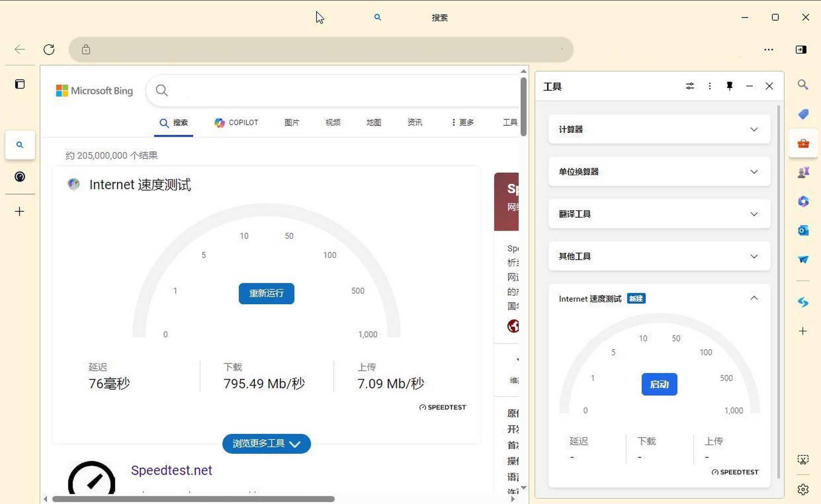Open the blue swirl app icon in sidebar
This screenshot has width=821, height=504.
click(x=803, y=302)
